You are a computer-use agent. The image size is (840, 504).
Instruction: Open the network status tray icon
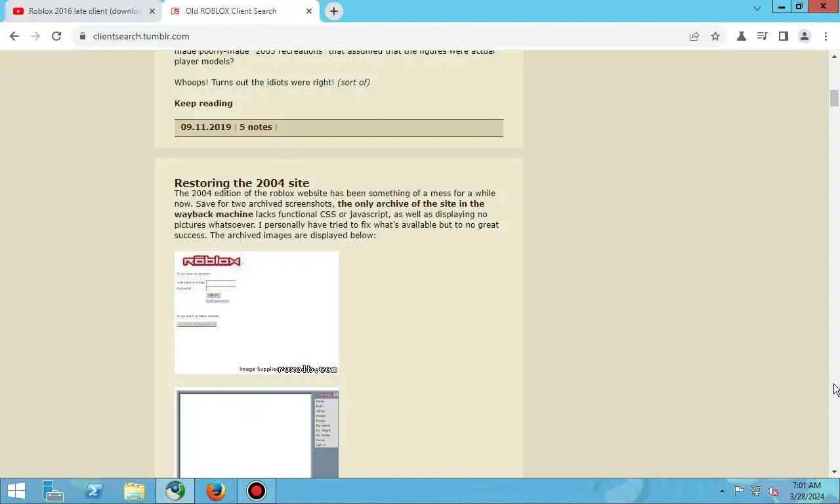coord(756,491)
